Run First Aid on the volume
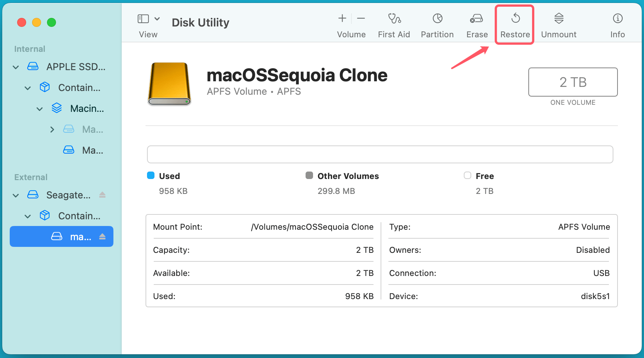The image size is (644, 358). click(394, 18)
